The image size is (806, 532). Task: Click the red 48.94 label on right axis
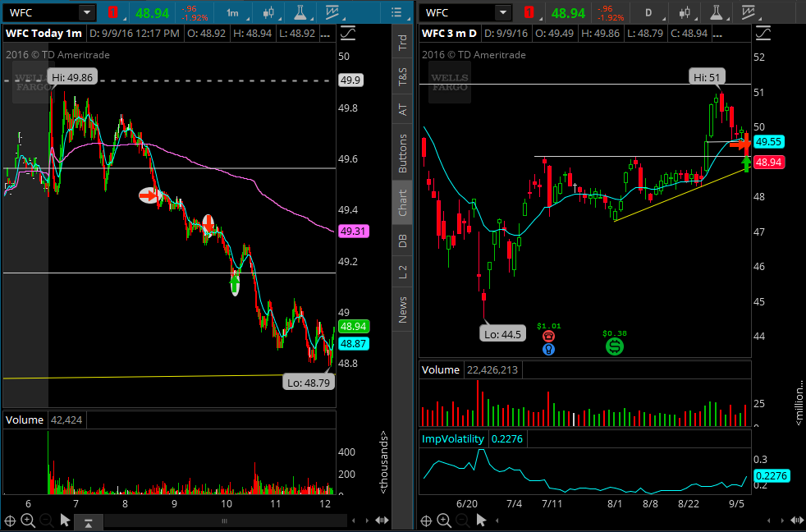(x=768, y=163)
